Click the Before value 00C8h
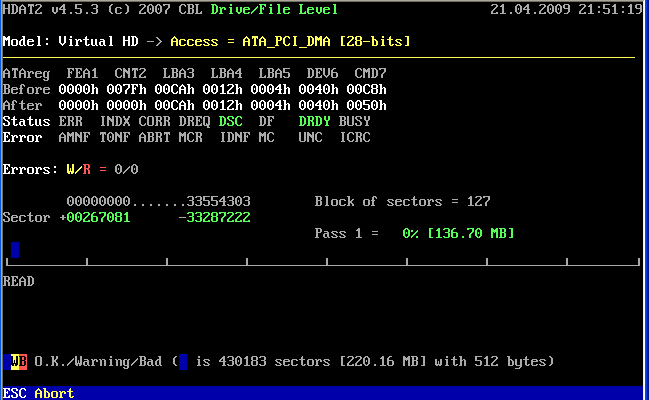This screenshot has height=400, width=649. (366, 89)
